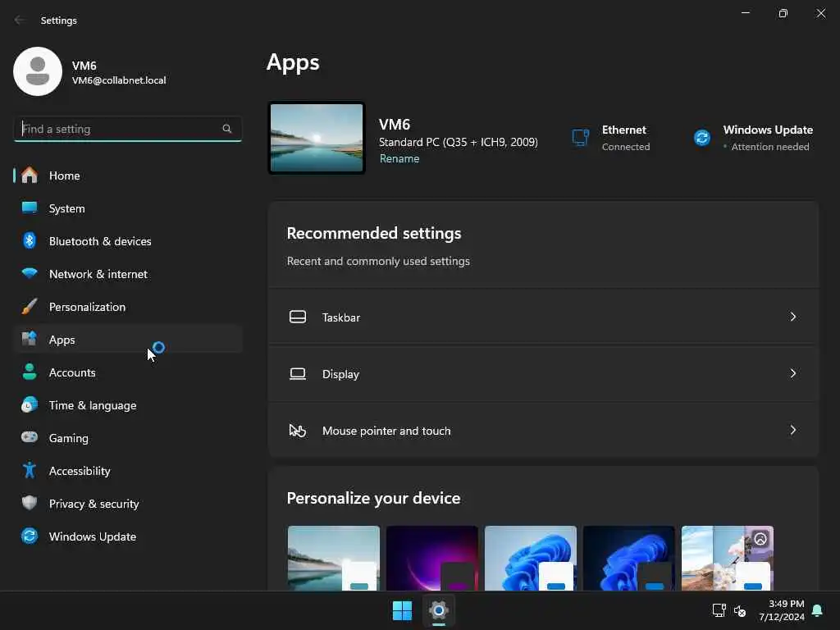
Task: Click the Apps icon in sidebar
Action: pos(30,339)
